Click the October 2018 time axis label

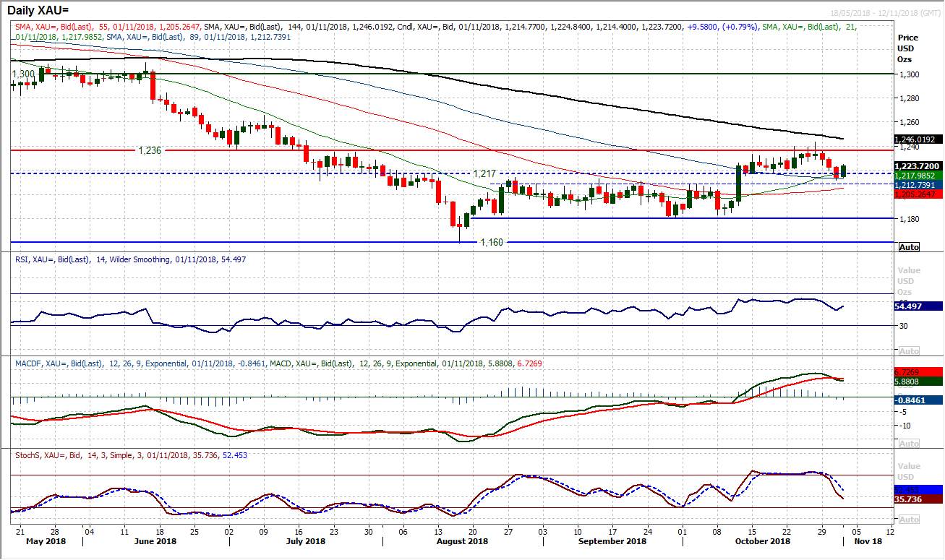coord(763,540)
